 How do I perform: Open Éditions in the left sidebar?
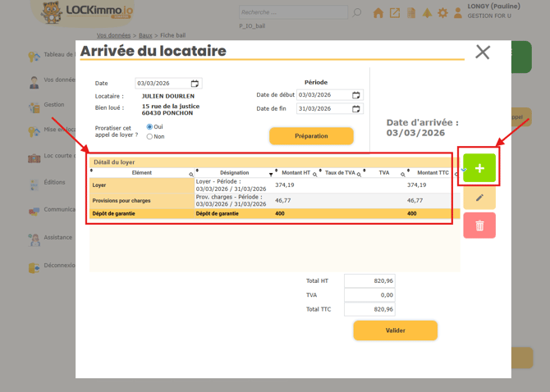click(54, 182)
